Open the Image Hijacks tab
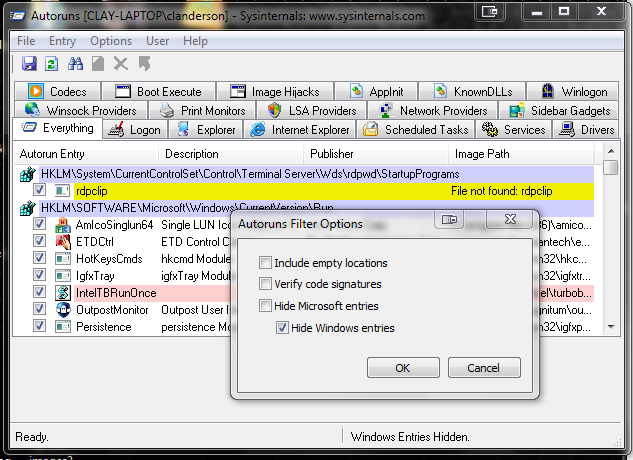This screenshot has height=460, width=633. click(275, 92)
